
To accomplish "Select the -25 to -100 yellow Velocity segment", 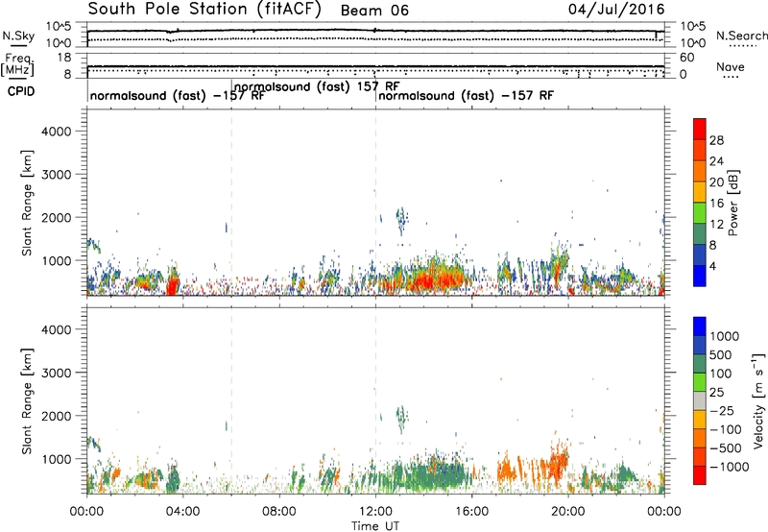I will click(700, 420).
